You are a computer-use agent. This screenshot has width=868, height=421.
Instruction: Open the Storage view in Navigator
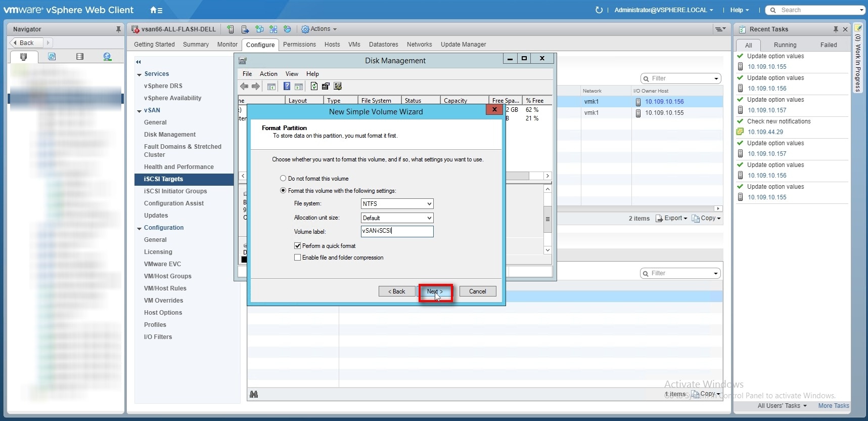tap(79, 57)
